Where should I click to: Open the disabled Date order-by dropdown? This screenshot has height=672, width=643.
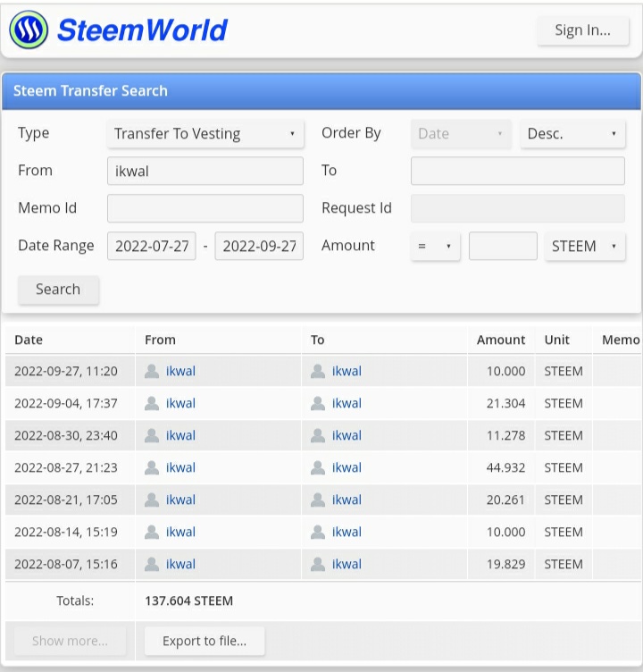[x=461, y=134]
